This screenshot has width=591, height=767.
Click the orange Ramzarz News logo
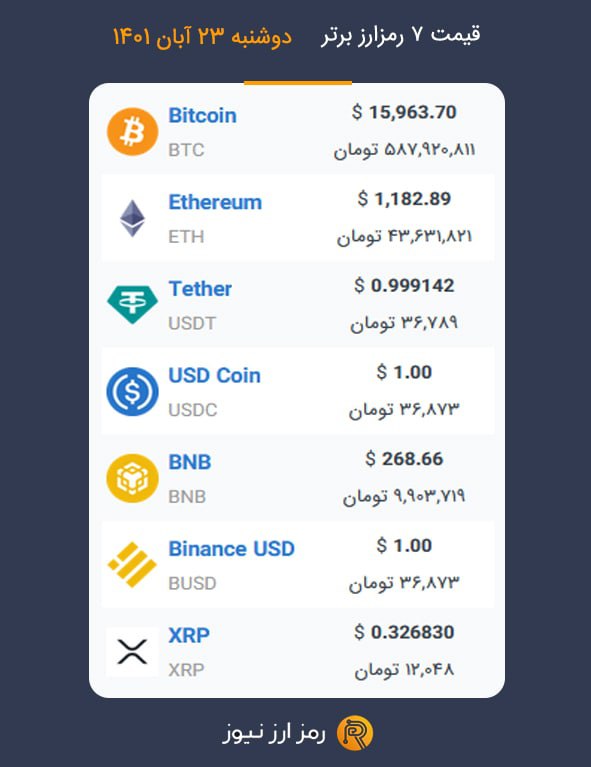(355, 733)
